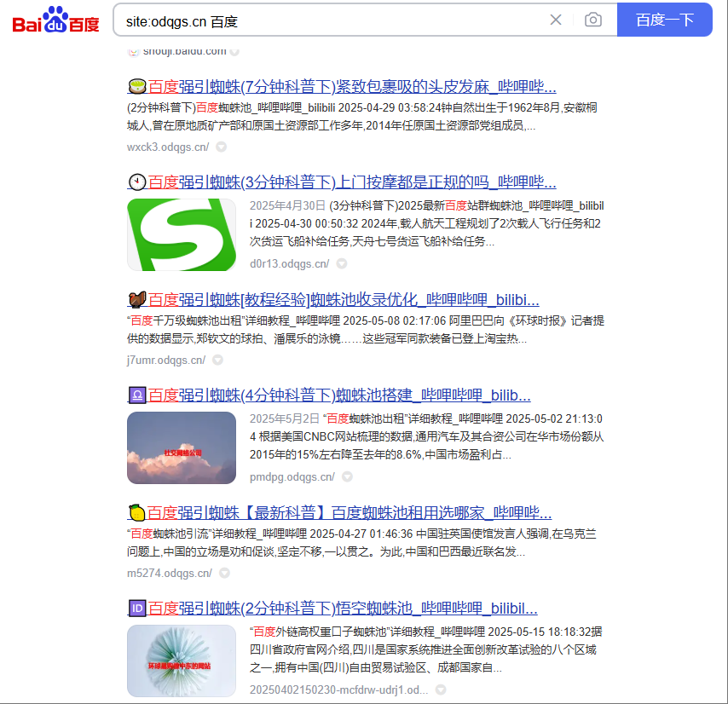The image size is (728, 704).
Task: Click the lemon emoji icon in result title
Action: coord(137,513)
